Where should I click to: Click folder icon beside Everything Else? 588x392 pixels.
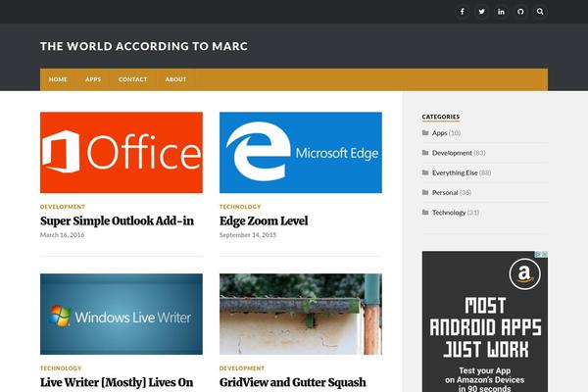point(425,172)
